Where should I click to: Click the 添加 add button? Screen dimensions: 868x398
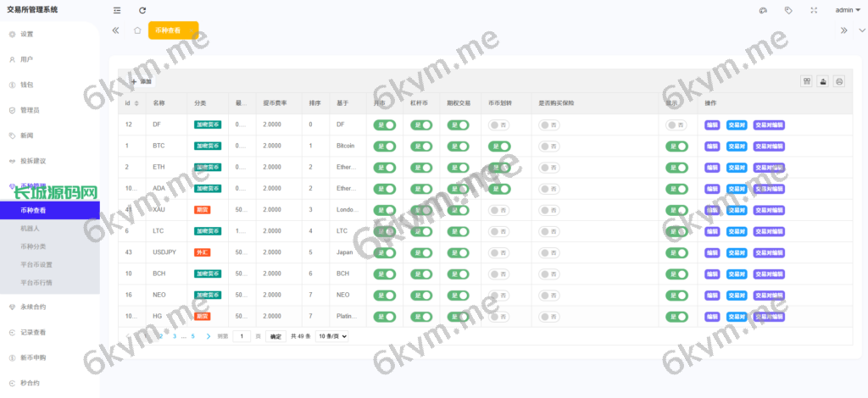coord(142,81)
